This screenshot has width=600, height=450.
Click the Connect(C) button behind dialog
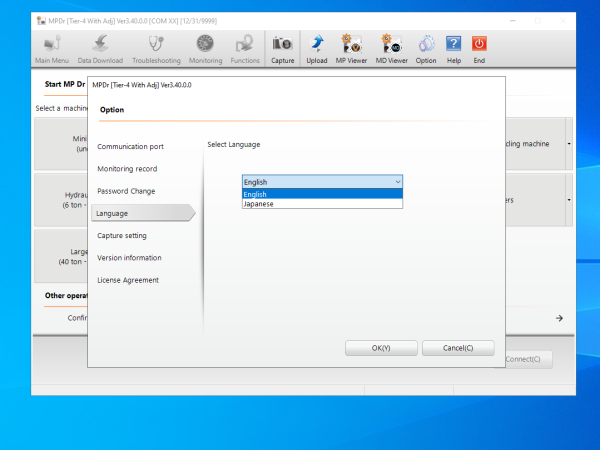click(529, 359)
